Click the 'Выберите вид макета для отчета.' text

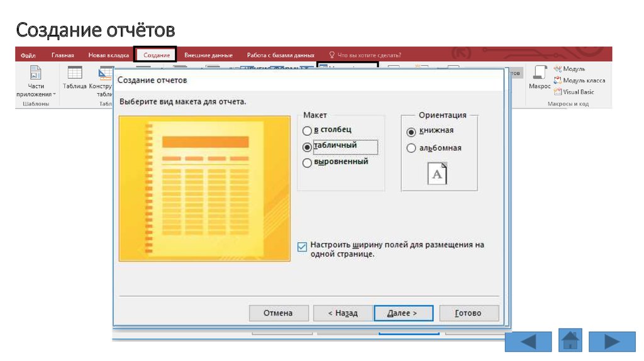pos(183,101)
